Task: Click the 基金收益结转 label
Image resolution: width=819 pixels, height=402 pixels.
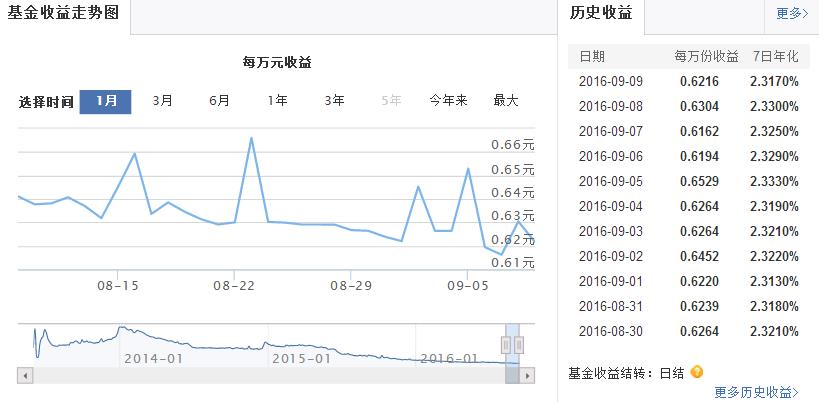Action: tap(606, 373)
